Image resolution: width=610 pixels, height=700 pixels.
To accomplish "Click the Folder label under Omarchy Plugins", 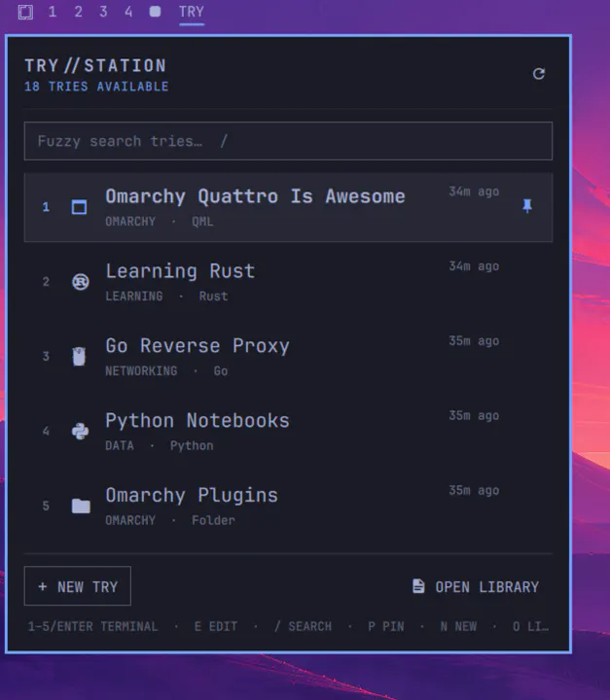I will coord(213,520).
